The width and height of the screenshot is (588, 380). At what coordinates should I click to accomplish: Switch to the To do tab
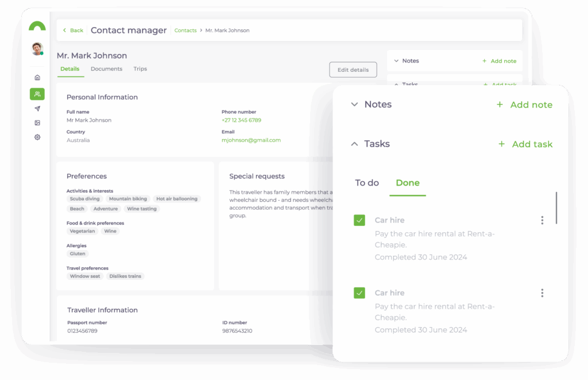(x=367, y=182)
